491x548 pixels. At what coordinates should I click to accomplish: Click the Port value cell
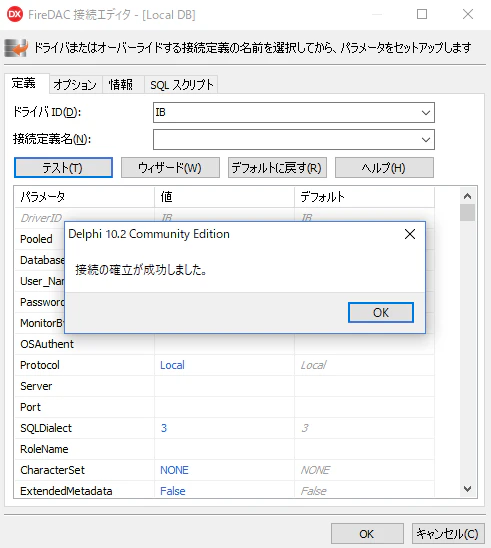click(x=224, y=407)
